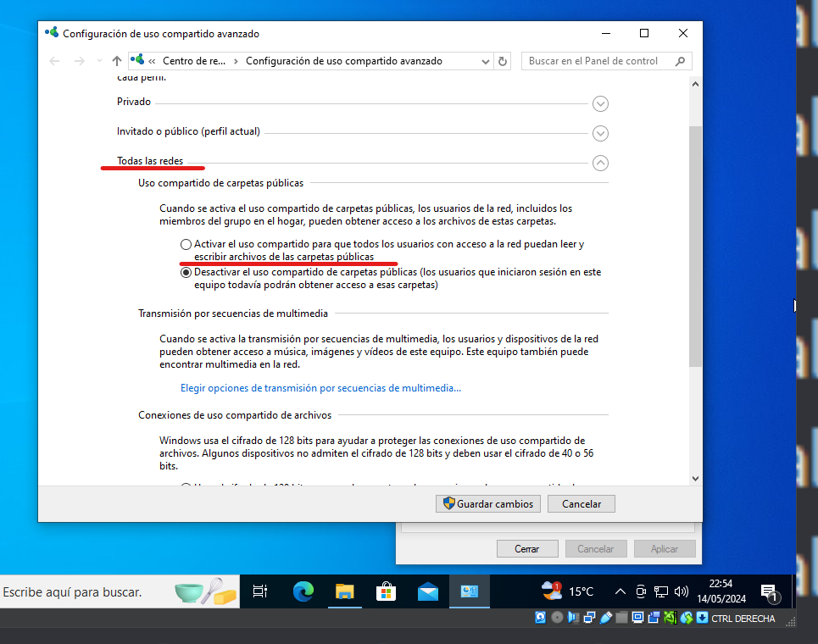Select Desactivar el uso compartido de carpetas públicas
The width and height of the screenshot is (818, 644).
coord(185,272)
